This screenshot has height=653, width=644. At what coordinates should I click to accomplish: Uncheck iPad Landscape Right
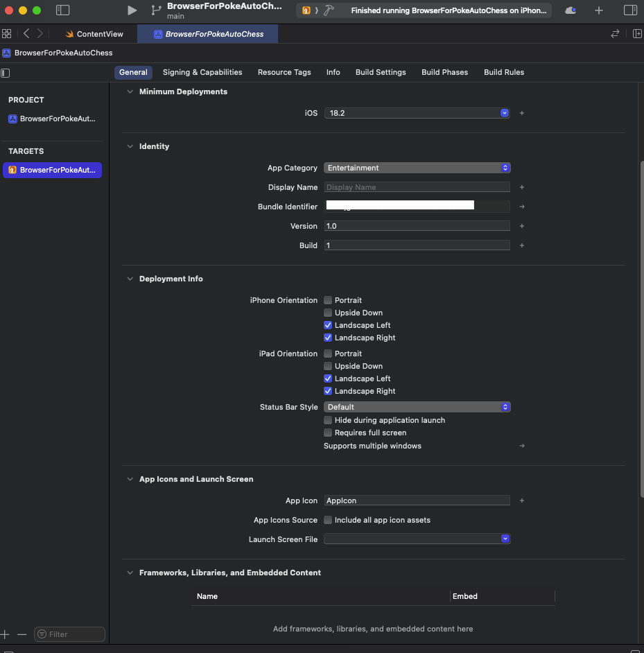(328, 391)
